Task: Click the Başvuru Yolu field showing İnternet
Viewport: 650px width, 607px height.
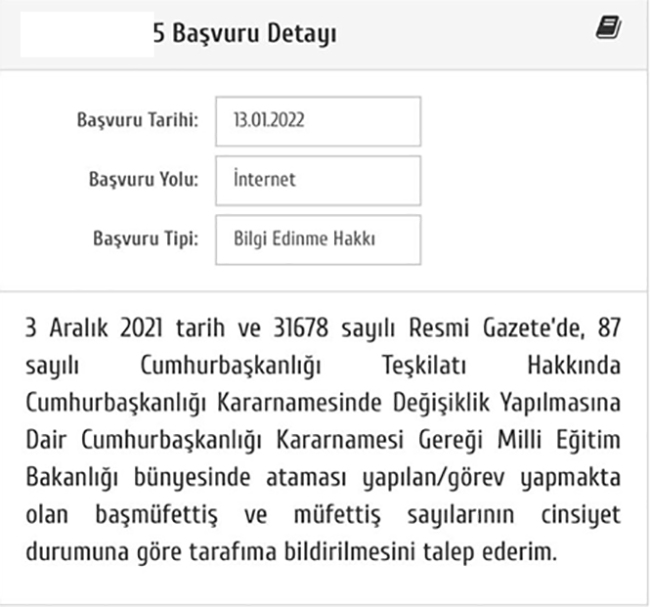Action: (318, 180)
